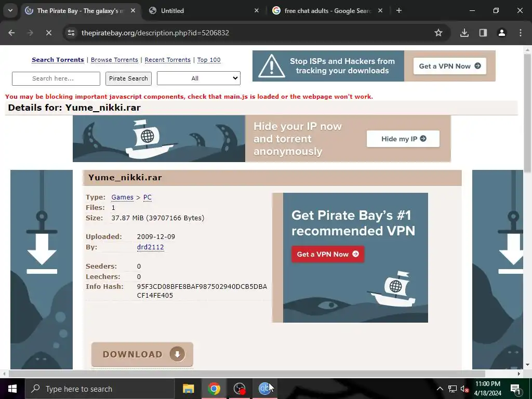Open Chrome downloads icon
This screenshot has width=532, height=399.
pos(464,33)
